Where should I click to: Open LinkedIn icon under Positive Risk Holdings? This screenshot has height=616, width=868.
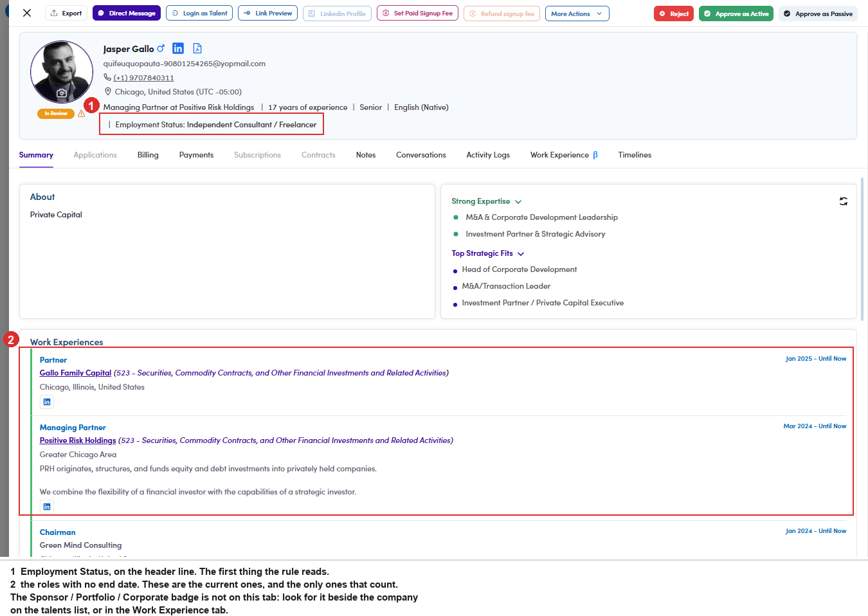tap(47, 507)
